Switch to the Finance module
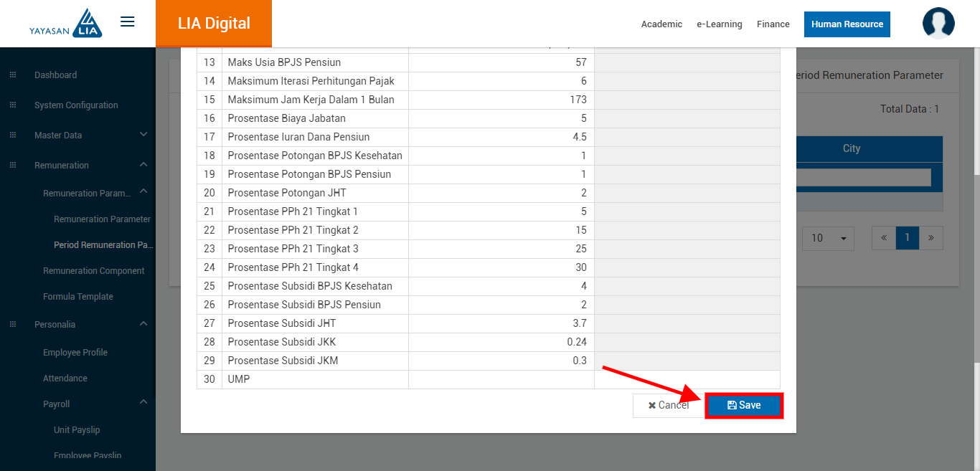 [x=773, y=24]
